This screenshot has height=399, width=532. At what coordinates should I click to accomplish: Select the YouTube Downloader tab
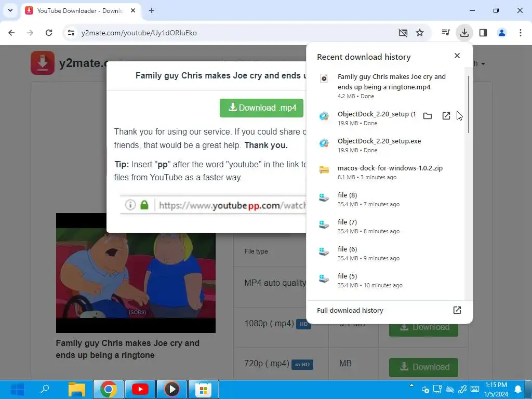[82, 11]
